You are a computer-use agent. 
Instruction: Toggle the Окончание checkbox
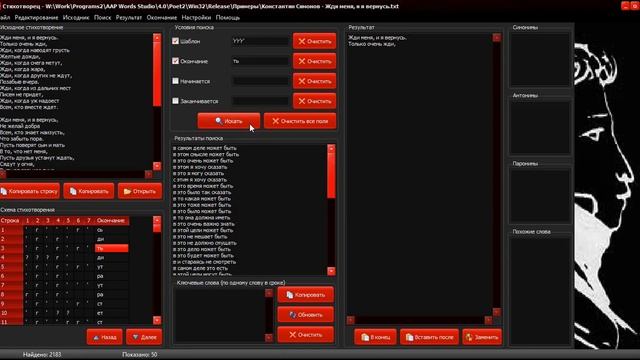(176, 61)
